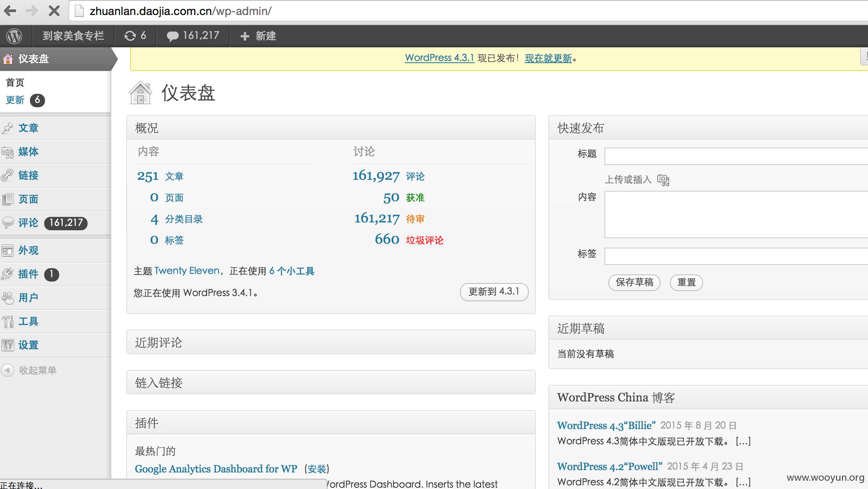The height and width of the screenshot is (489, 868).
Task: Click the 标签 input field in 快速发布
Action: click(x=736, y=256)
